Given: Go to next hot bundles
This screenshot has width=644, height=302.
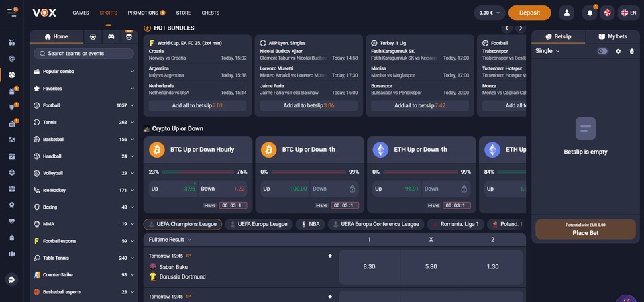Looking at the screenshot, I should click(521, 28).
